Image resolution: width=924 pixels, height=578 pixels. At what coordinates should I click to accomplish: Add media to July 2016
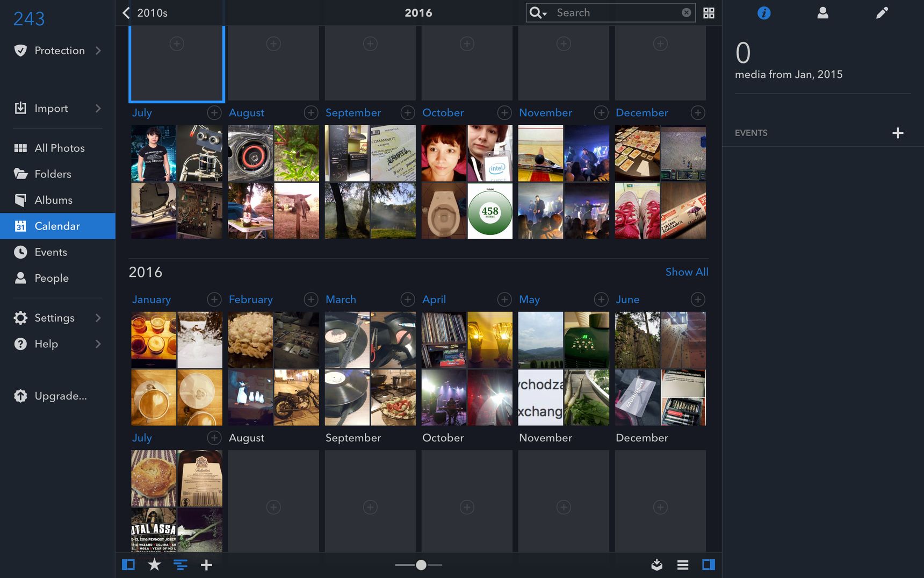point(214,438)
